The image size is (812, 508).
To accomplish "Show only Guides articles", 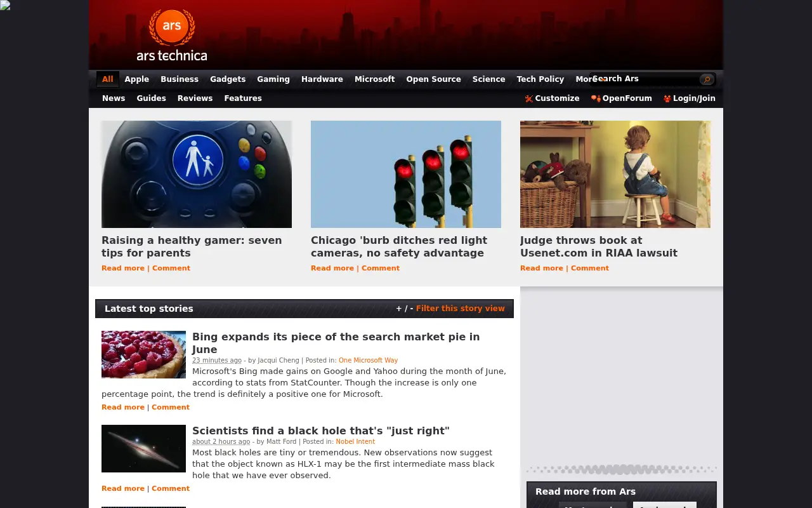I will click(x=152, y=98).
